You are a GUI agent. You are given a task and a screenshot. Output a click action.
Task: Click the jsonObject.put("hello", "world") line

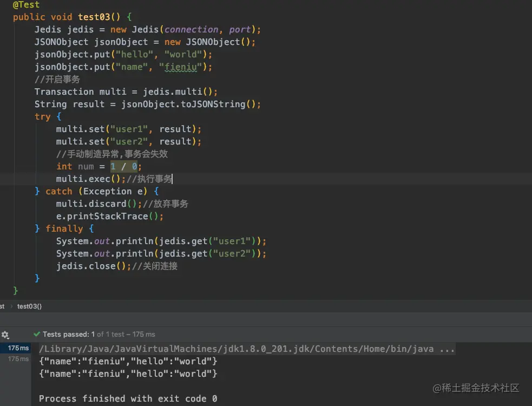(x=123, y=54)
